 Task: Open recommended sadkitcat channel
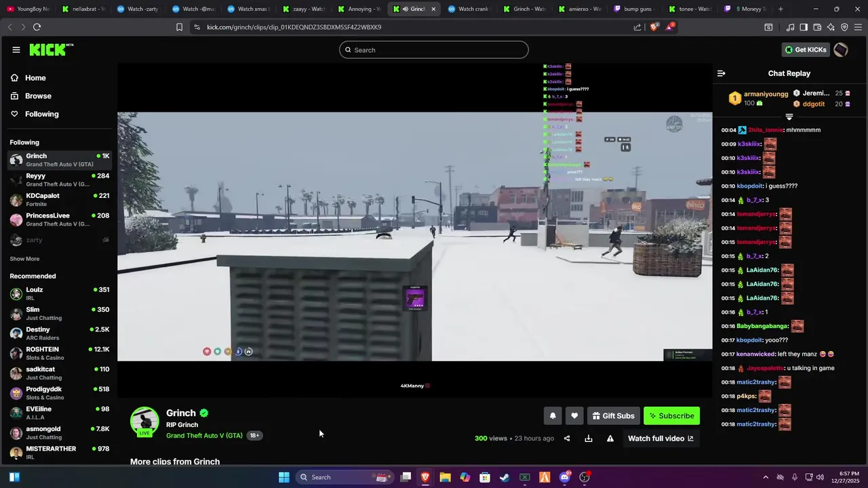(x=59, y=373)
